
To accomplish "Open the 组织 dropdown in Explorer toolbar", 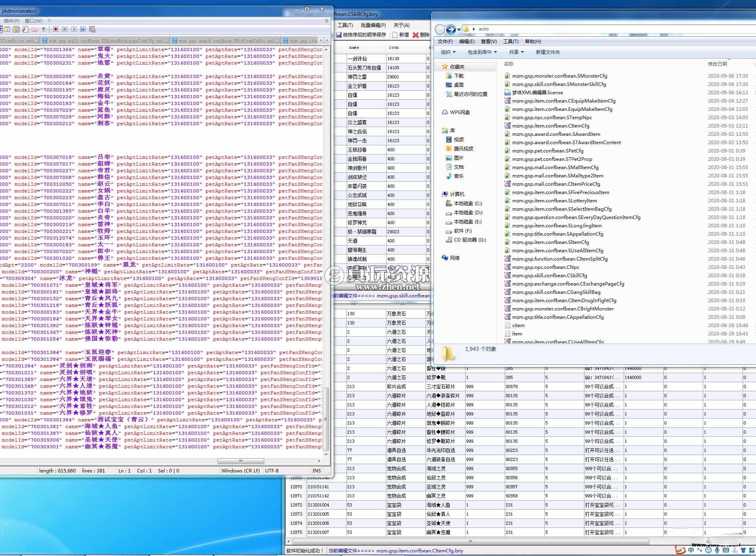I will (x=448, y=52).
